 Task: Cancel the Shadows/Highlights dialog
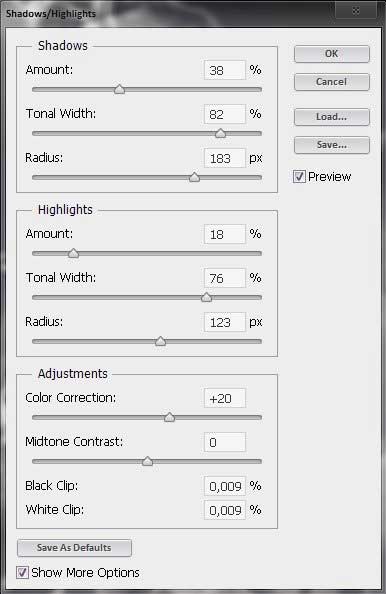coord(331,82)
